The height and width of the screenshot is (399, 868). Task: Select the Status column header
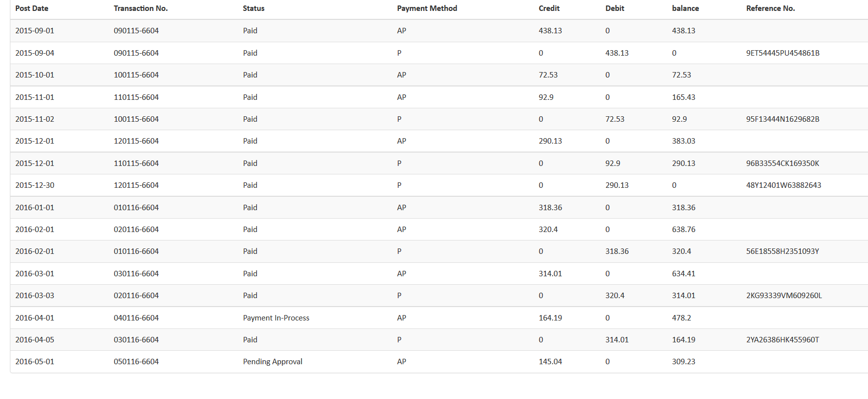point(254,8)
